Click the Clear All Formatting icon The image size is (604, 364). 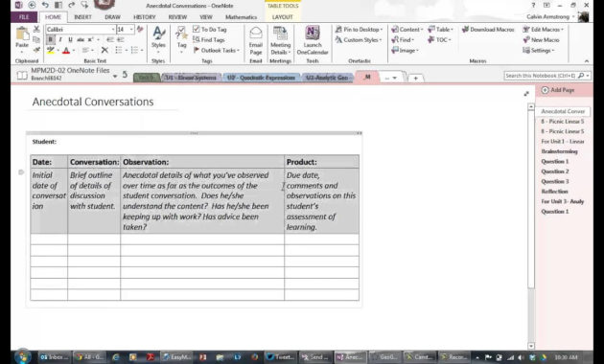point(140,30)
